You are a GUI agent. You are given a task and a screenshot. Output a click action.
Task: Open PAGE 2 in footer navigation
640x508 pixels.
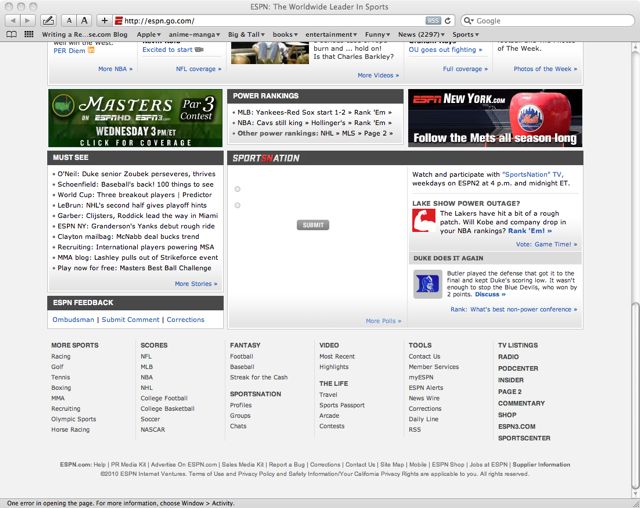click(510, 392)
